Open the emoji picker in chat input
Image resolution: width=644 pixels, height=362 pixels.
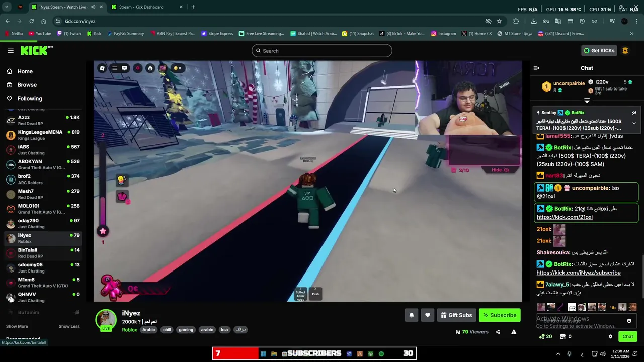pyautogui.click(x=629, y=321)
